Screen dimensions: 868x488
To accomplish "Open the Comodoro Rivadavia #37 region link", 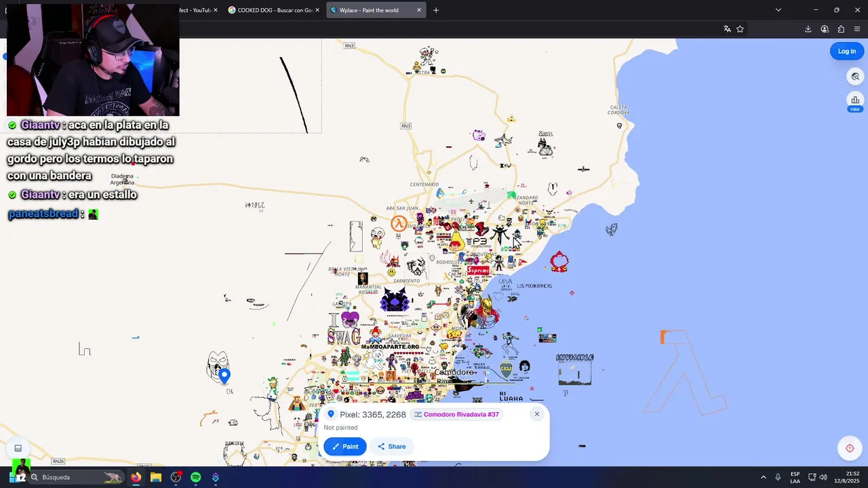I will (456, 414).
